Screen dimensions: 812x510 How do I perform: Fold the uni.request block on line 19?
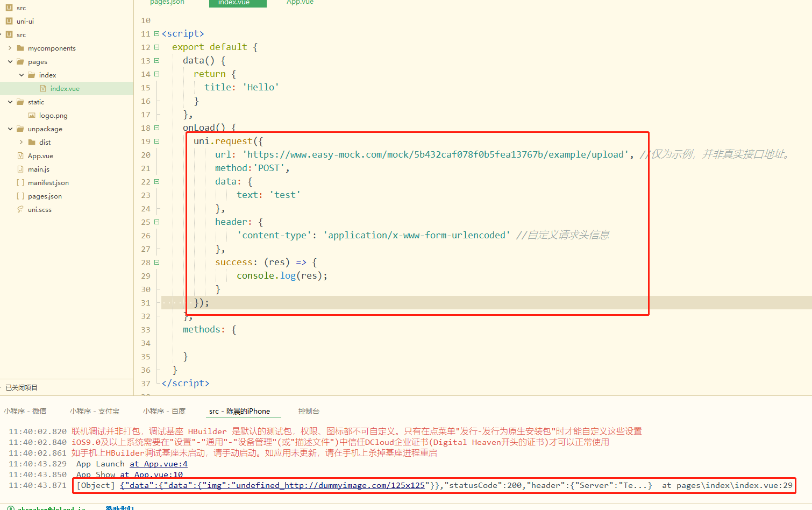(156, 141)
